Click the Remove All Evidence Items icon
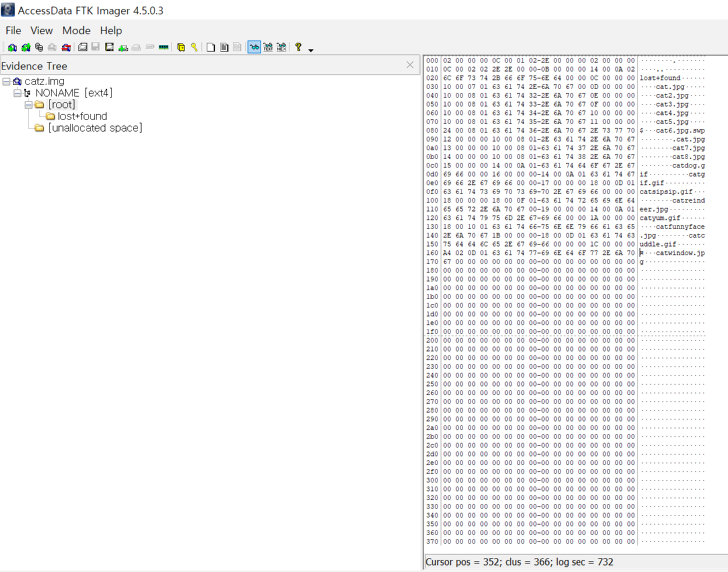 pos(66,47)
